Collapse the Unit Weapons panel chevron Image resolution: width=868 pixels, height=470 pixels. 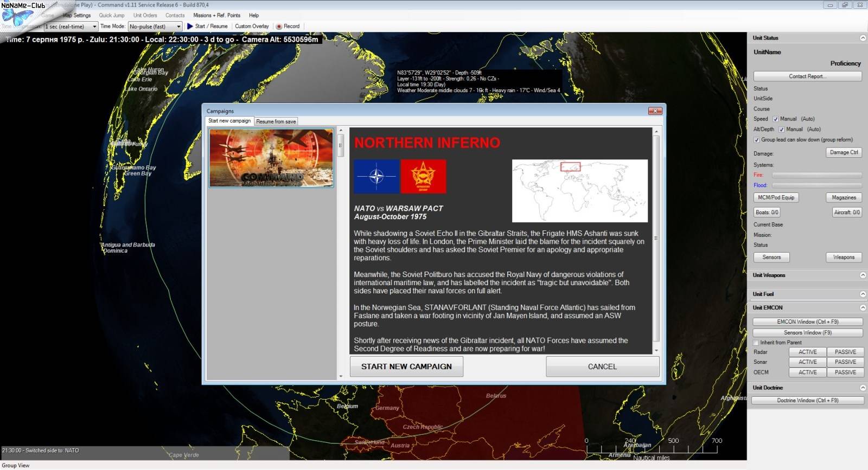(x=863, y=275)
